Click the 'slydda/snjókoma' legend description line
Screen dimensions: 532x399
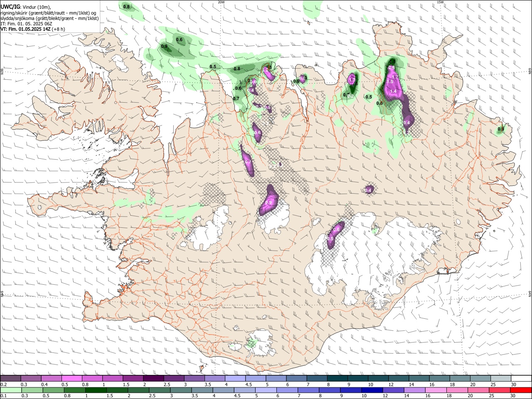(x=49, y=19)
